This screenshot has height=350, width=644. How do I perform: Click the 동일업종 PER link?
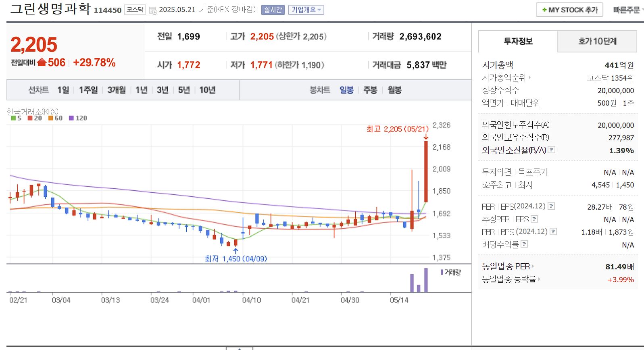(506, 266)
